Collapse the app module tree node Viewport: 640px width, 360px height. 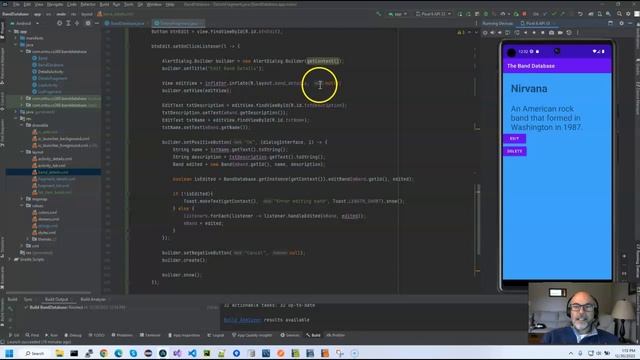(10, 31)
